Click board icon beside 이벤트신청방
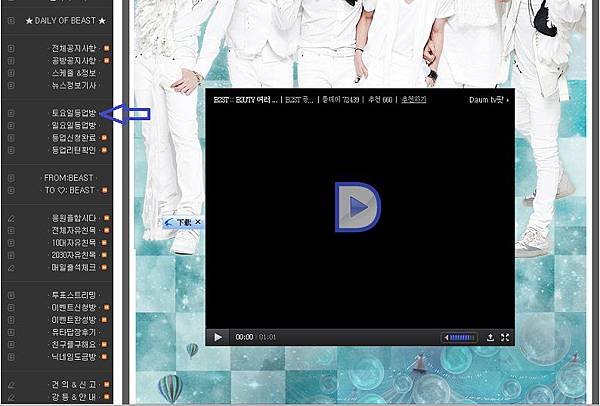Image resolution: width=600 pixels, height=406 pixels. 11,308
